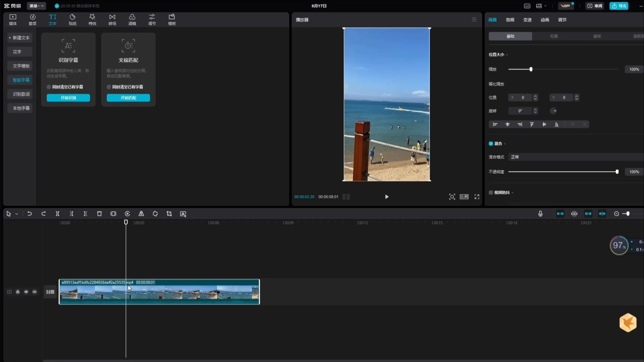Click the rotate icon in timeline toolbar
Viewport: 644px width, 362px height.
(x=155, y=214)
